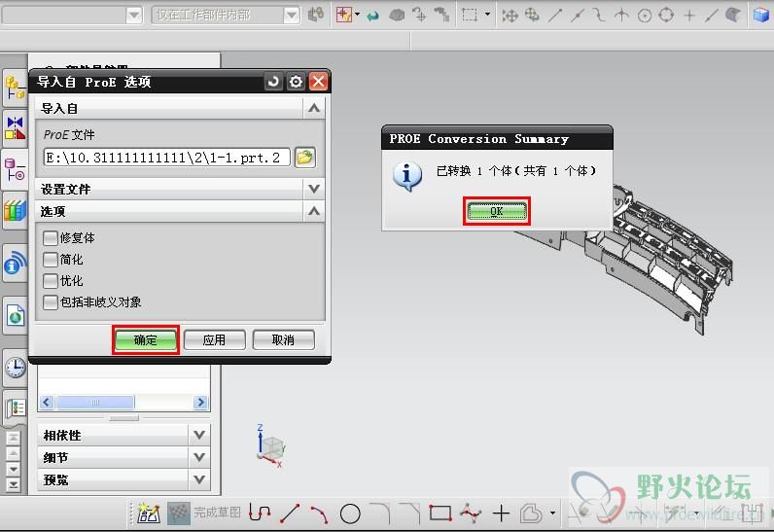Click the reset icon in dialog title bar
774x532 pixels.
coord(273,82)
